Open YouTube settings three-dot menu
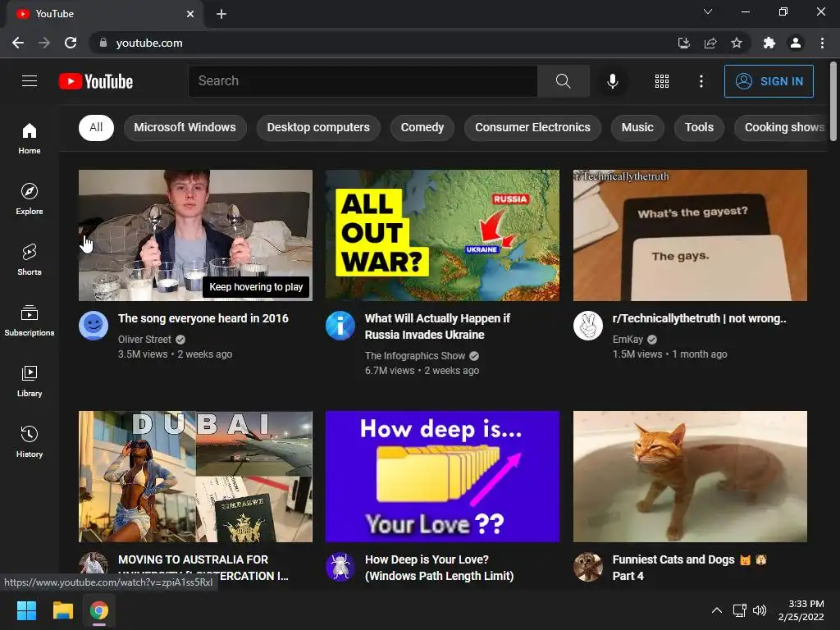840x630 pixels. [x=701, y=81]
